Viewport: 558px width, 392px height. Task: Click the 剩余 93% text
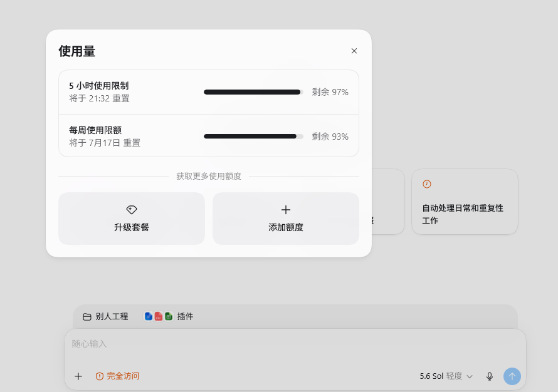[x=330, y=137]
